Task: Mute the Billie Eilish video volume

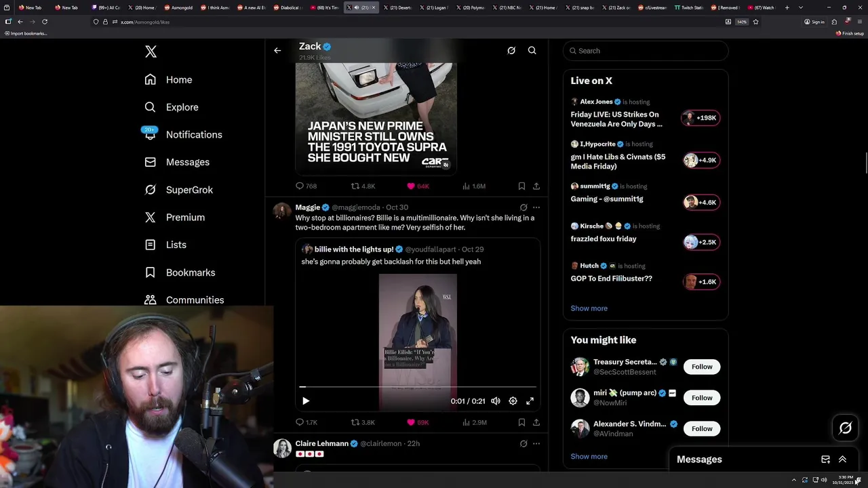Action: (496, 401)
